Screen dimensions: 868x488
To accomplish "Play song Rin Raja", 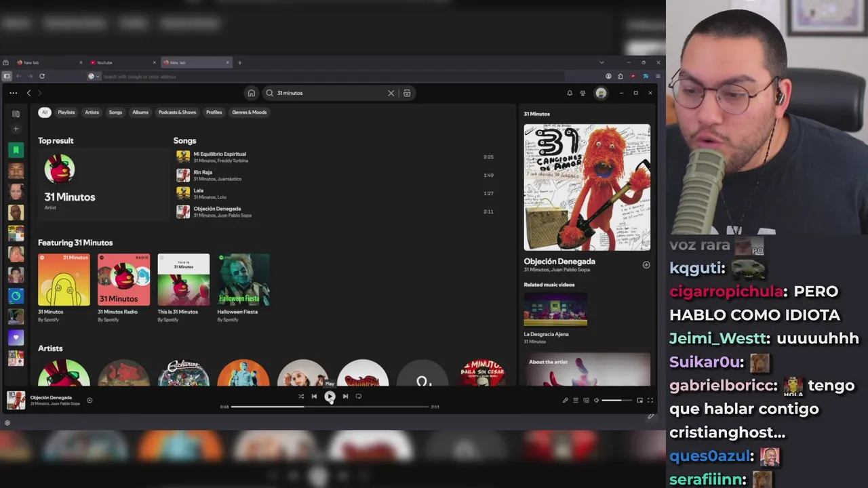I will 335,175.
